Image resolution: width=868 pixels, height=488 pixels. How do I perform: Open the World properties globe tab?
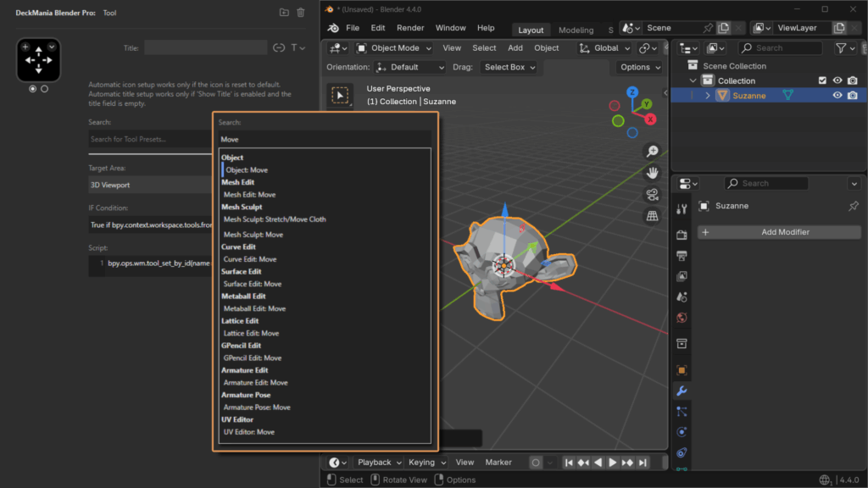click(x=682, y=318)
